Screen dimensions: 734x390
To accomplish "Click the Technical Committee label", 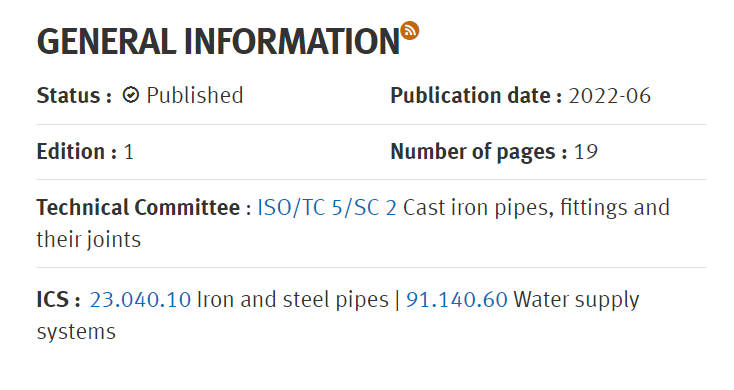I will pos(144,207).
